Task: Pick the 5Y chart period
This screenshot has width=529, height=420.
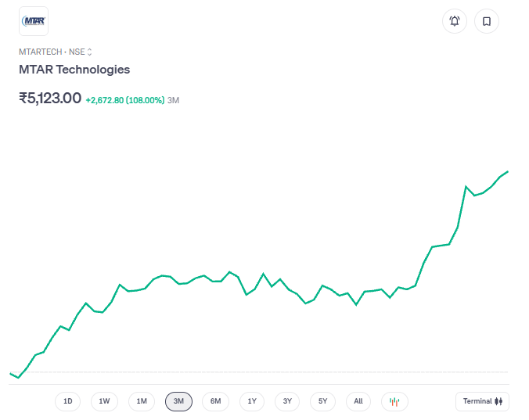Action: [x=323, y=401]
